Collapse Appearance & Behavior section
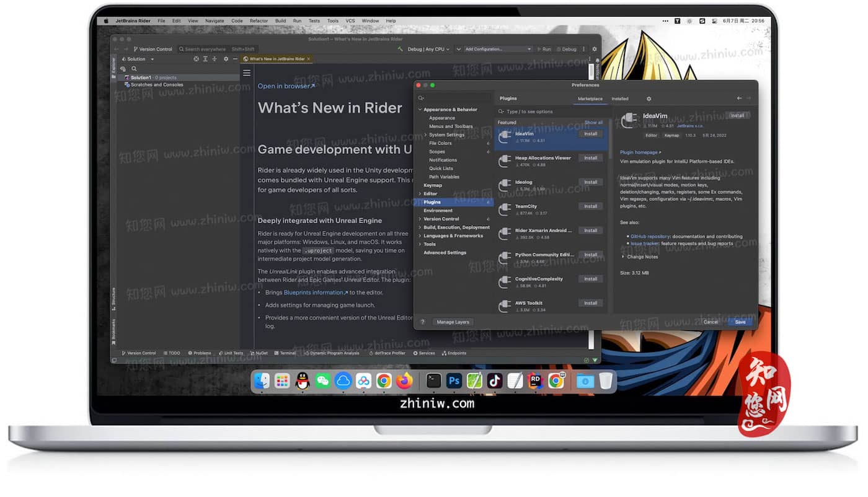 [420, 110]
